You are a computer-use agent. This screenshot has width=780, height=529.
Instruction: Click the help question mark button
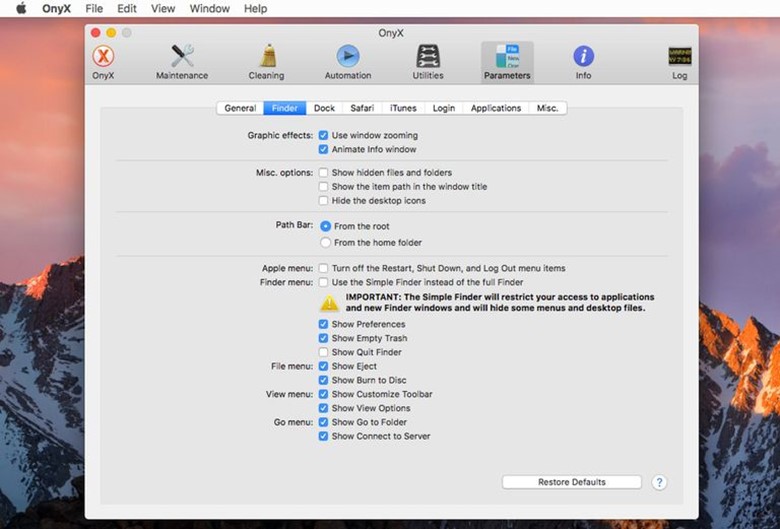click(659, 482)
